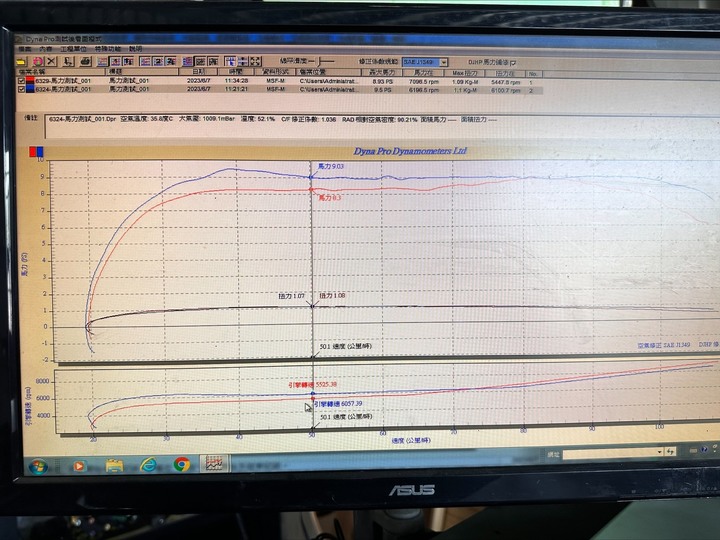Click the notes text box showing 6324-馬力測試_001.Dpr
The image size is (720, 540).
coord(382,127)
